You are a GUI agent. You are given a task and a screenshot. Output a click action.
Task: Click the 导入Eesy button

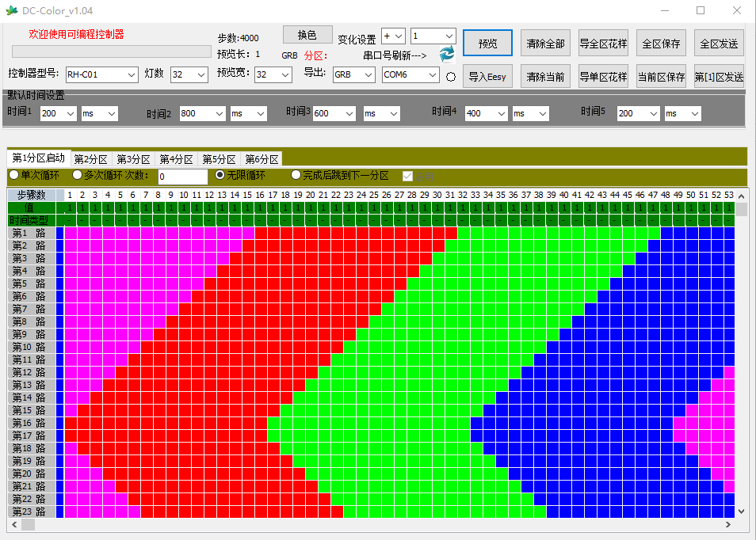coord(487,76)
